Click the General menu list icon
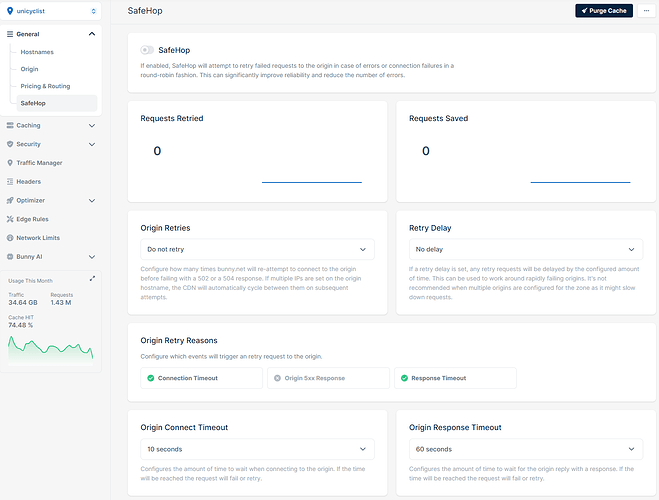659x500 pixels. (10, 34)
